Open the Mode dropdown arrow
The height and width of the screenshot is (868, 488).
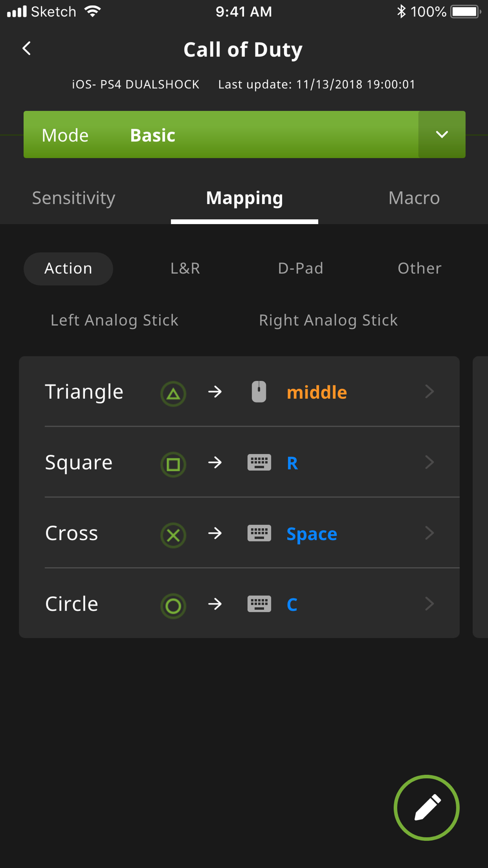click(442, 135)
